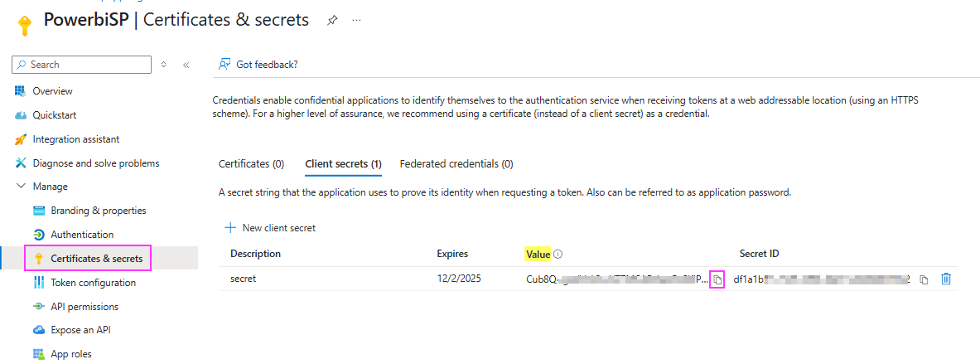Click the secret value starting with Cub8Q
This screenshot has width=980, height=364.
pyautogui.click(x=617, y=279)
